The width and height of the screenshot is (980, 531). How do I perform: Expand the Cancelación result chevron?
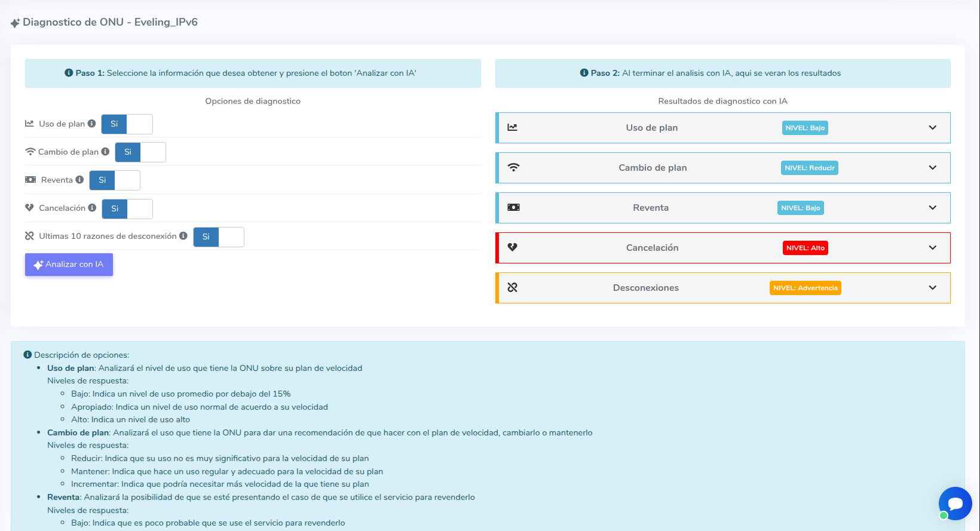[932, 248]
